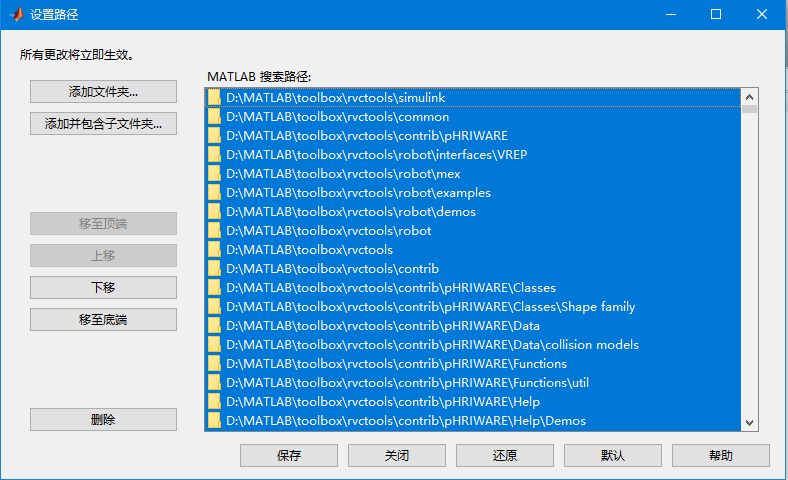Click the 下移 button
Viewport: 788px width, 480px height.
(x=104, y=287)
